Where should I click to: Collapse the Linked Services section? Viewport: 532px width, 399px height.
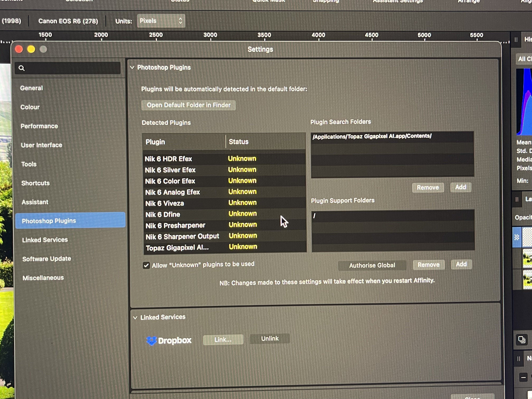pyautogui.click(x=135, y=318)
